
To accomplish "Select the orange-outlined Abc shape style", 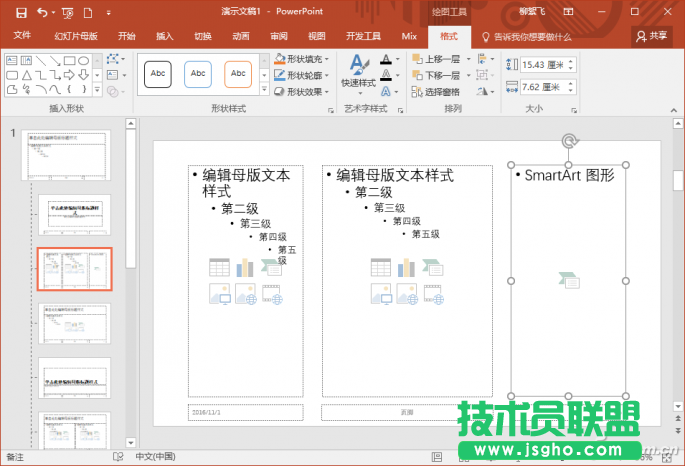I will point(237,73).
